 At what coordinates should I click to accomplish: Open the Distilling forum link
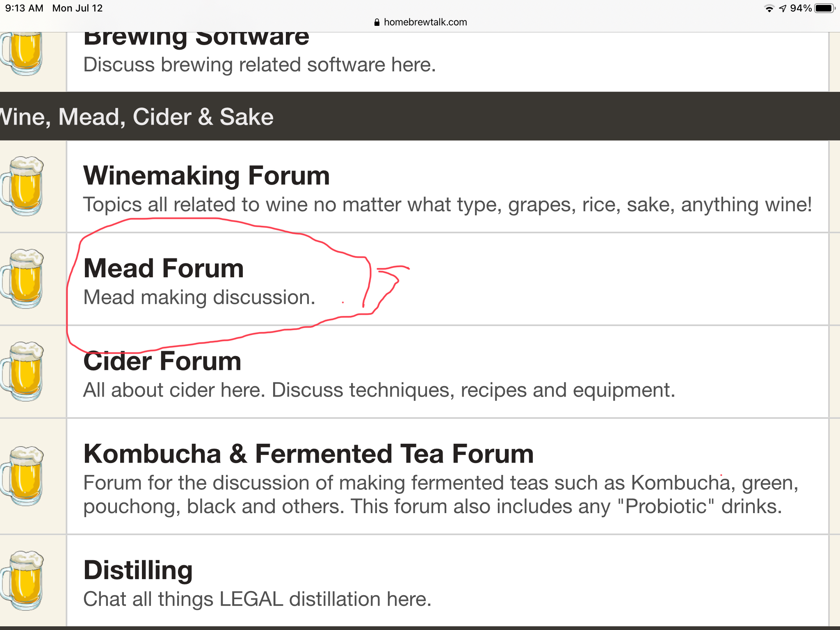coord(138,570)
